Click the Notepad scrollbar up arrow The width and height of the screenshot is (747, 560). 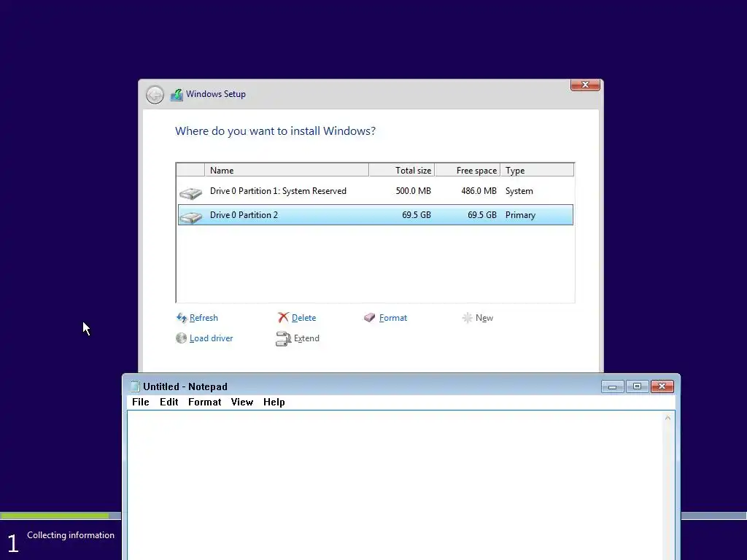tap(667, 418)
